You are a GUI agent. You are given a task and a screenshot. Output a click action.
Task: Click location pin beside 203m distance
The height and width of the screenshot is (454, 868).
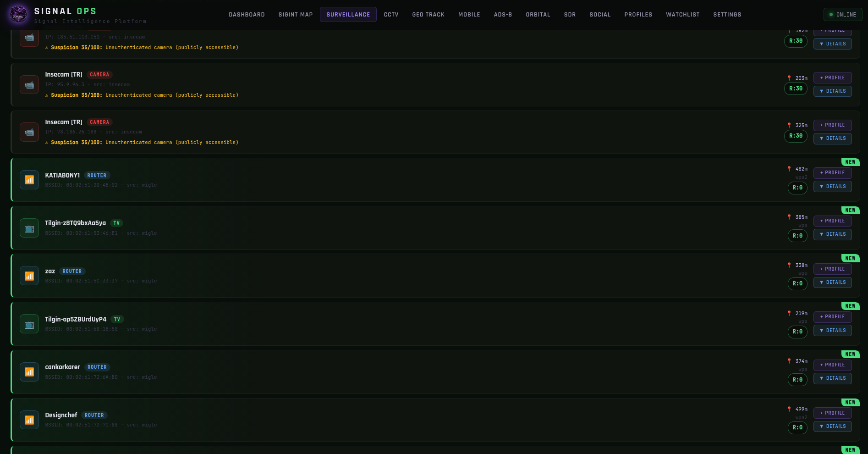pyautogui.click(x=789, y=78)
